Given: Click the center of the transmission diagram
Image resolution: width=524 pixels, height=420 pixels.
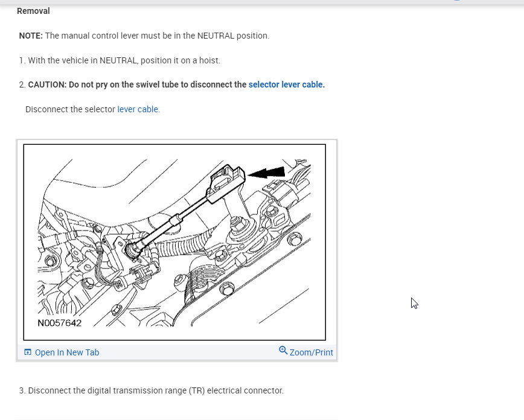Looking at the screenshot, I should click(x=174, y=242).
